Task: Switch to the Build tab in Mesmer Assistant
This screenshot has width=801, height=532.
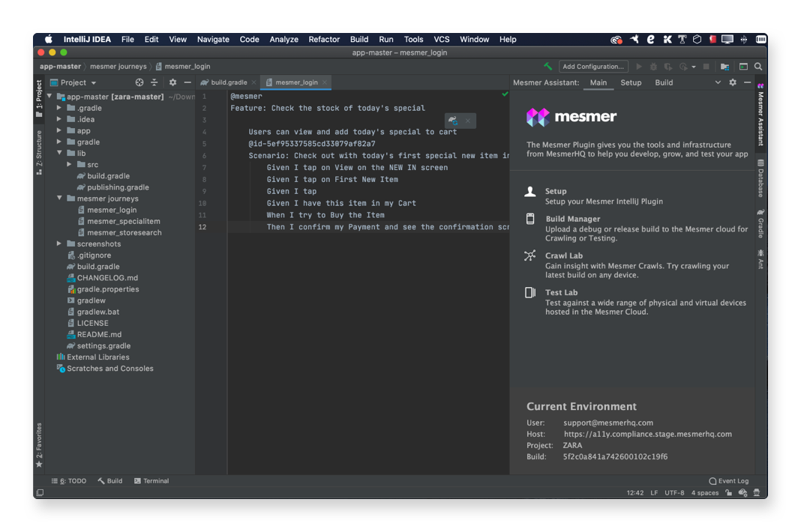Action: pos(664,82)
